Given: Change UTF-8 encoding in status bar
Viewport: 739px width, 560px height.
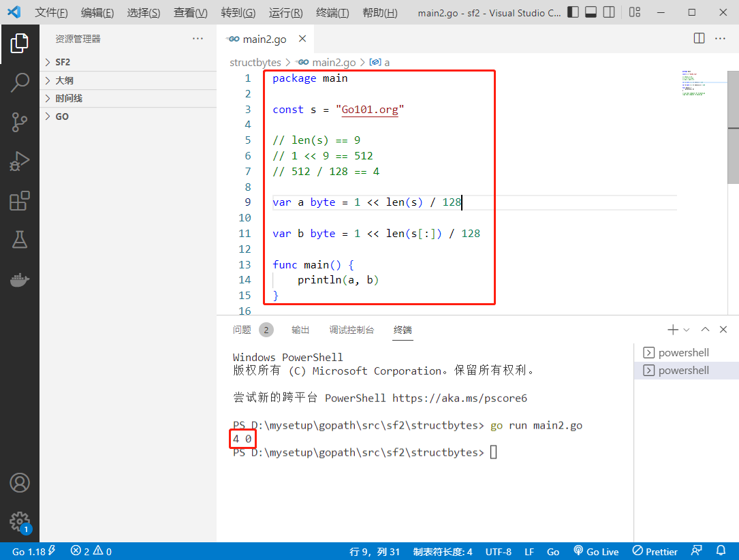Looking at the screenshot, I should pos(498,552).
